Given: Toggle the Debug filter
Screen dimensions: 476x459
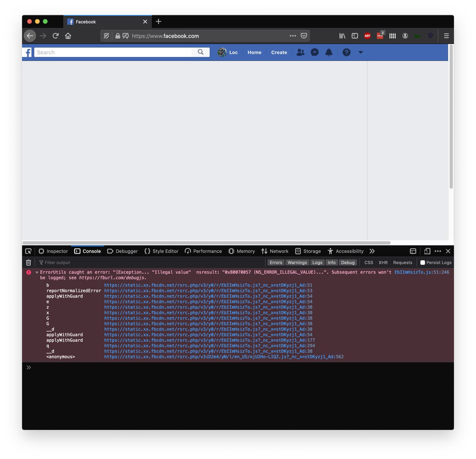Looking at the screenshot, I should [x=348, y=262].
